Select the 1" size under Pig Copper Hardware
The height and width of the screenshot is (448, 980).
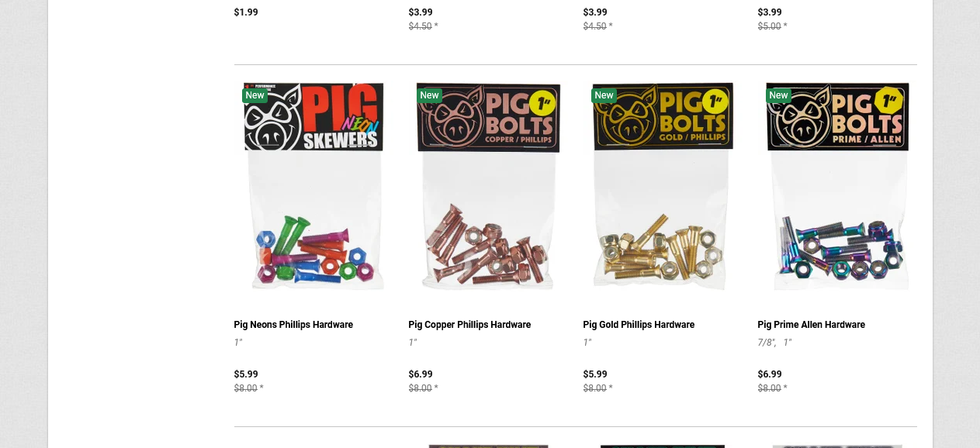coord(413,342)
